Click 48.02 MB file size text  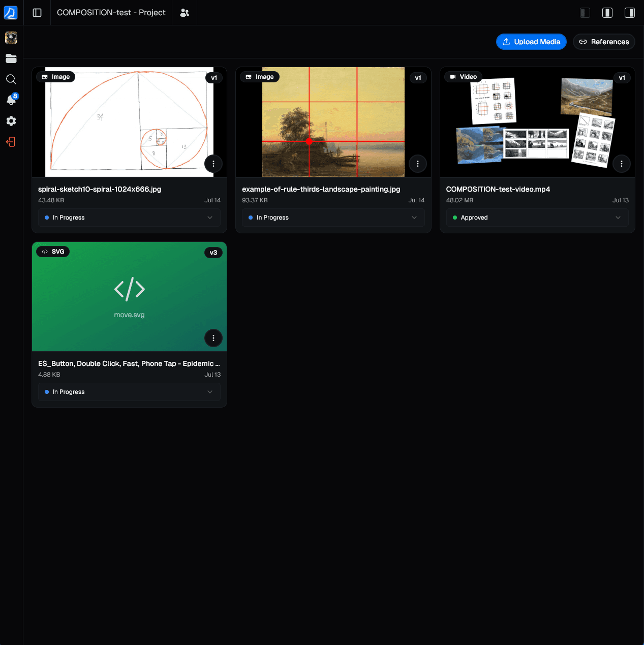pyautogui.click(x=459, y=200)
